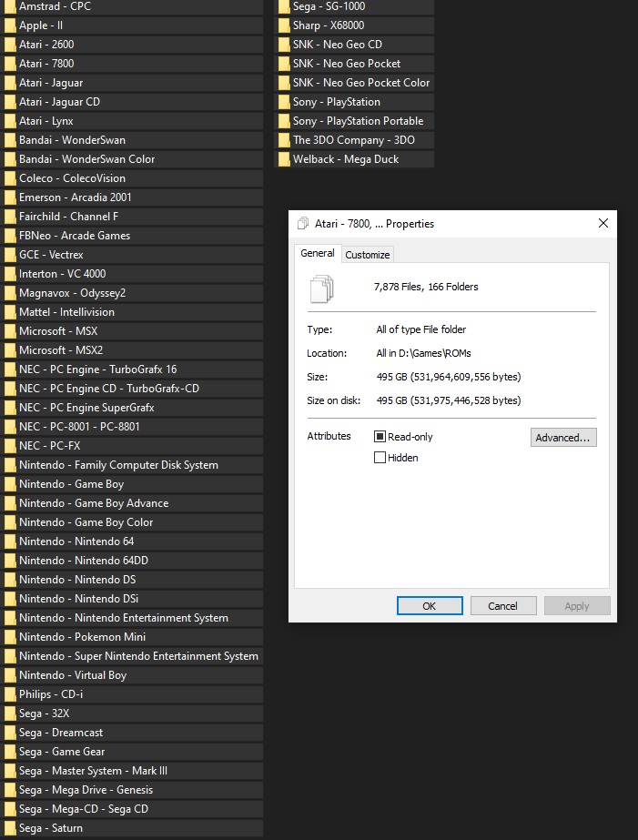
Task: Cancel the Properties dialog
Action: 503,606
